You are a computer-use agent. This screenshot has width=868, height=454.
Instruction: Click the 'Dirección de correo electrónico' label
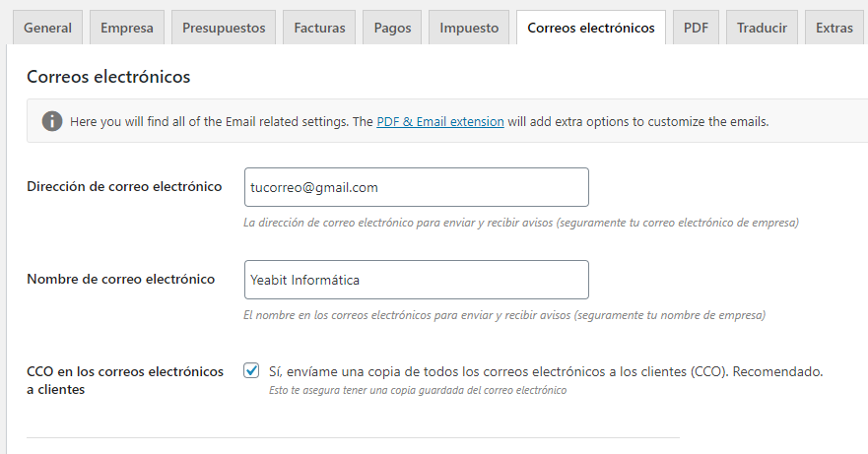coord(124,186)
